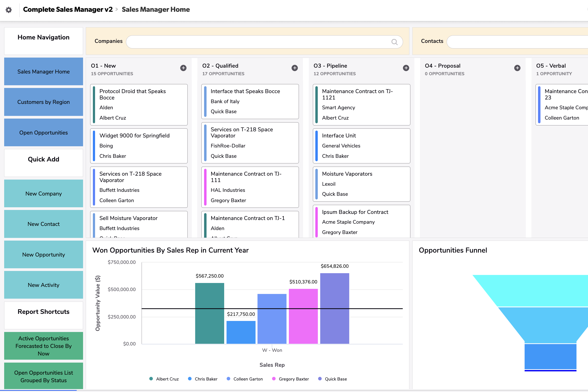
Task: Open Active Opportunities Forecasted to Close report
Action: [x=44, y=346]
